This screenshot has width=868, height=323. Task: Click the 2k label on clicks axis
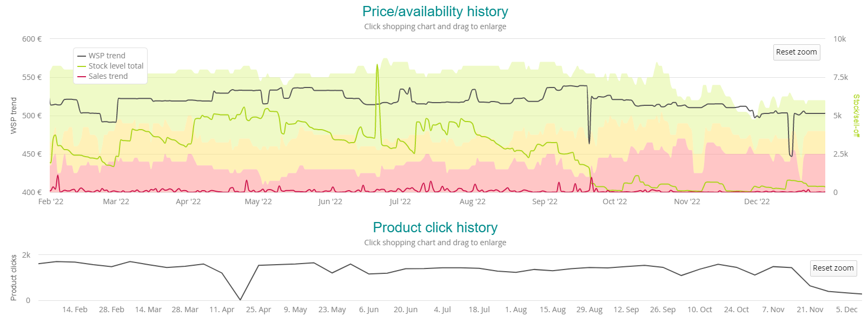(x=26, y=255)
